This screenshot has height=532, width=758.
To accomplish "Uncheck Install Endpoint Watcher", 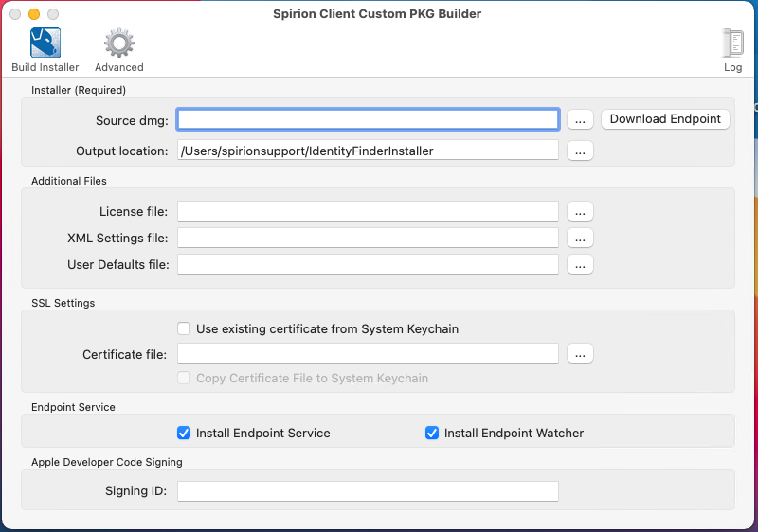I will [432, 433].
